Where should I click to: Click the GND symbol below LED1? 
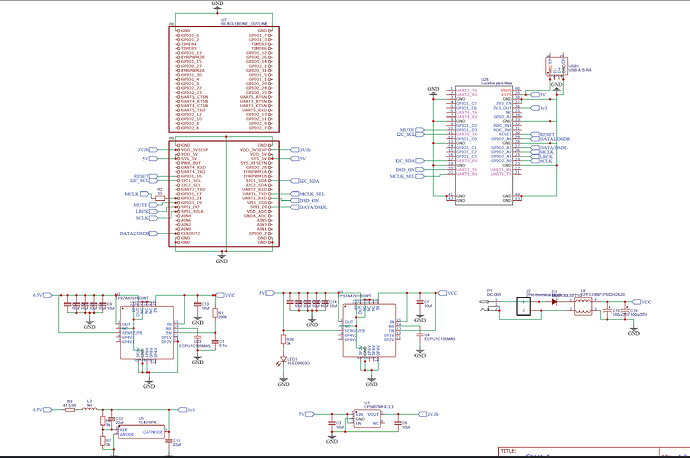283,381
